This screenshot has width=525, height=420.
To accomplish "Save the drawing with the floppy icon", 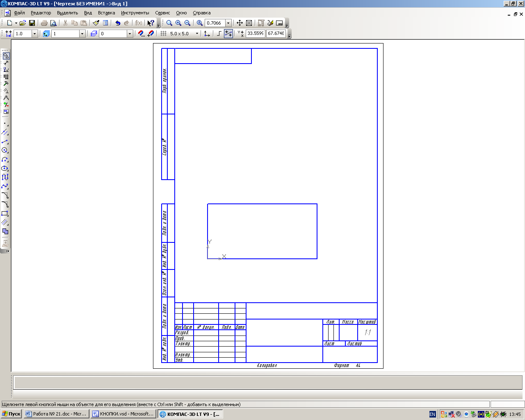I will 32,23.
